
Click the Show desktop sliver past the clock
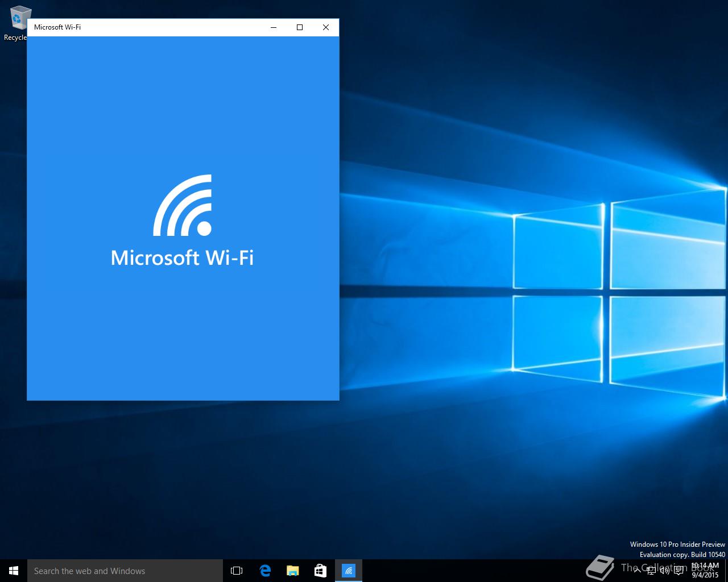(x=726, y=571)
